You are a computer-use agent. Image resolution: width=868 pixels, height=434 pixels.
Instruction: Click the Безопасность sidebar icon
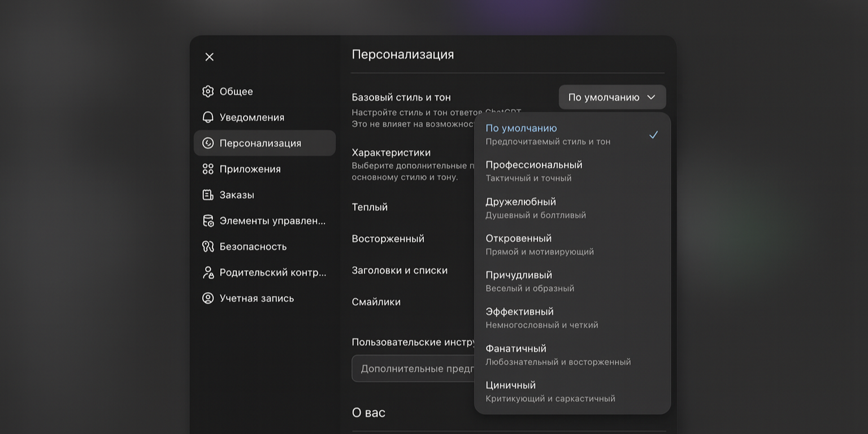point(208,246)
